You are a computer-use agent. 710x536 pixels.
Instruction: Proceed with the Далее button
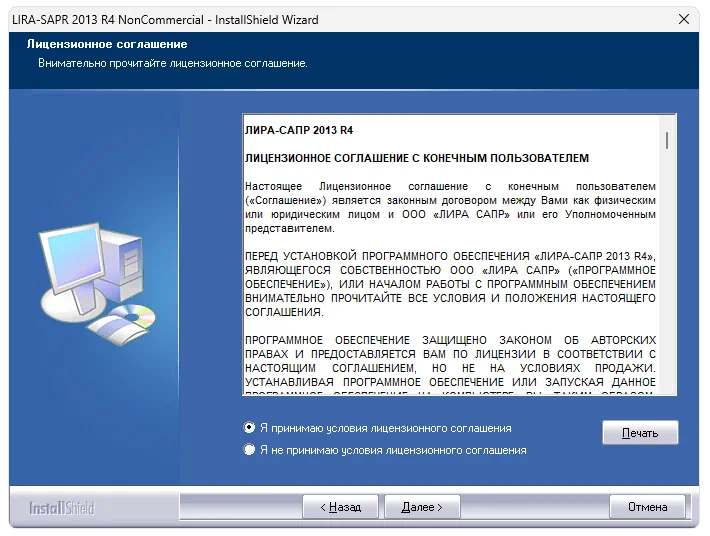point(422,507)
